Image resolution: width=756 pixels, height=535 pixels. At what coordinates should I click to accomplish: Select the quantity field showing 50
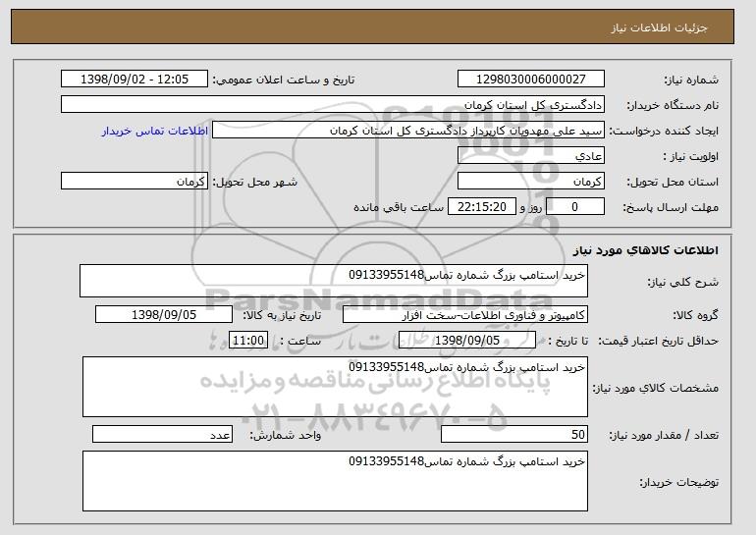click(x=514, y=434)
